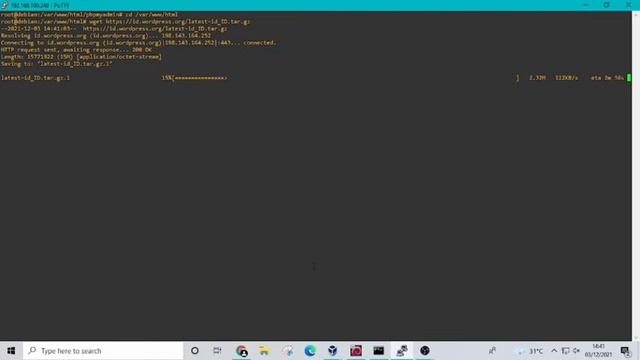Open weather widget showing 31°C

coord(530,351)
